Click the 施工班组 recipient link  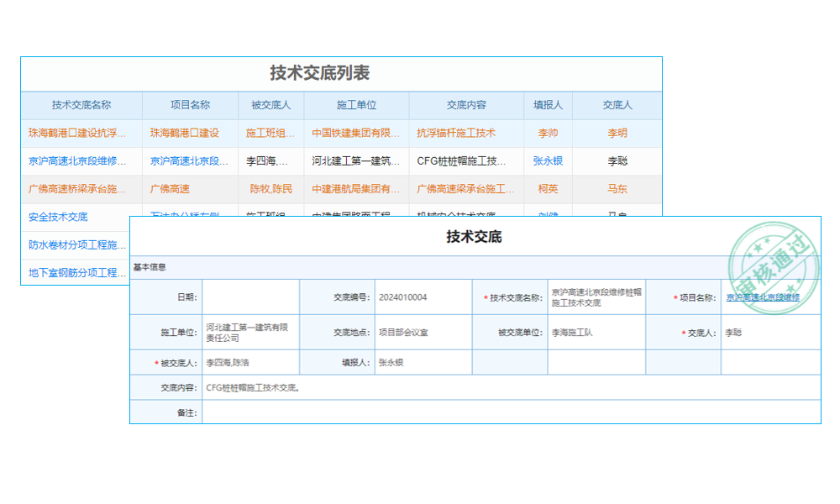point(269,133)
